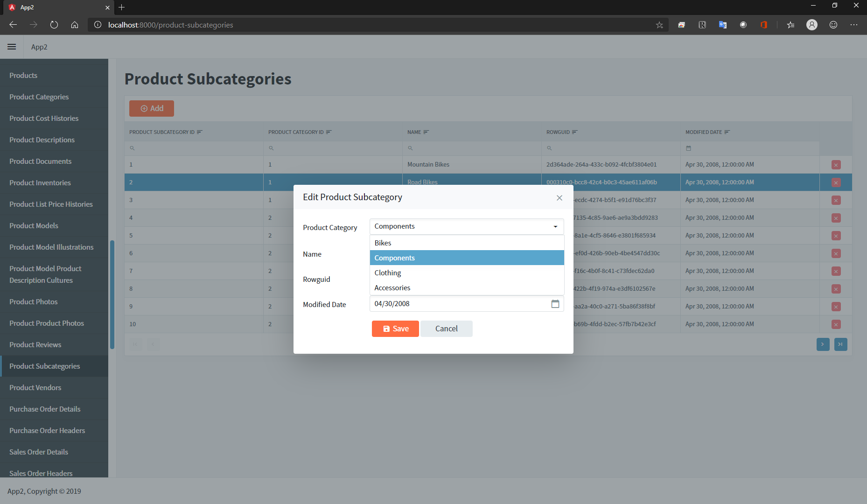Screen dimensions: 867x504
Task: Save the product subcategory changes
Action: coord(395,329)
